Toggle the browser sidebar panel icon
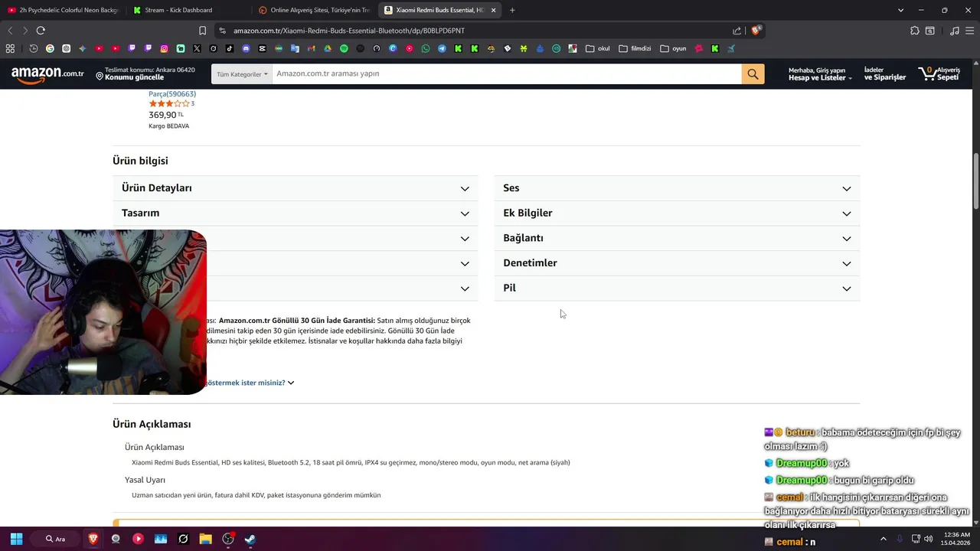This screenshot has width=980, height=551. [x=930, y=31]
